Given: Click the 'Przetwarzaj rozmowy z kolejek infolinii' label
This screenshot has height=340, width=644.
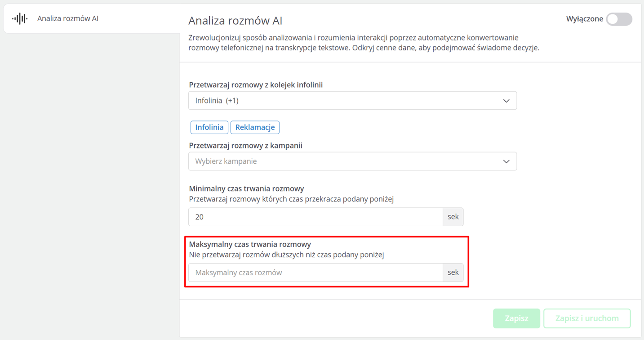Looking at the screenshot, I should point(256,85).
